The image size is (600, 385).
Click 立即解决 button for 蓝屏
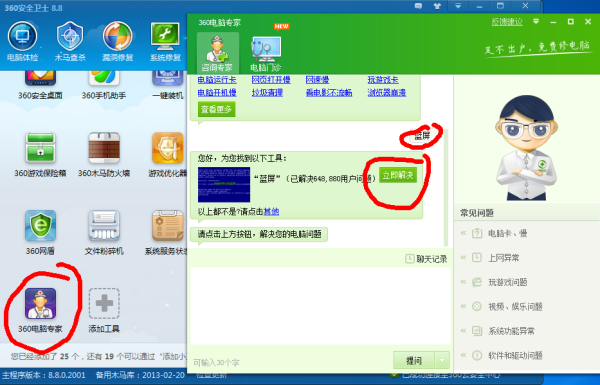tap(398, 175)
